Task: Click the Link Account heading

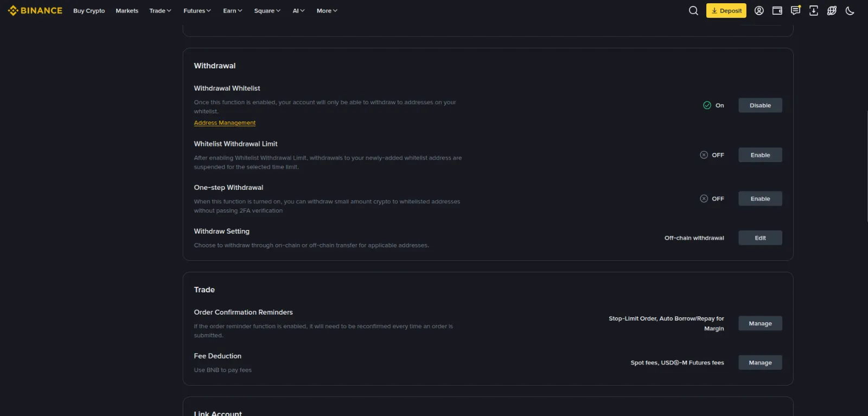Action: pyautogui.click(x=218, y=413)
